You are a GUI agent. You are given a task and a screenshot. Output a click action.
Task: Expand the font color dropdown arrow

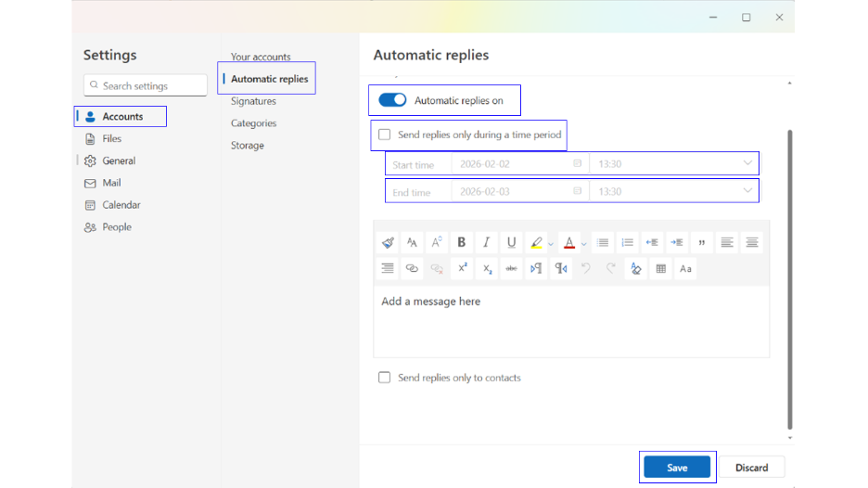point(584,244)
